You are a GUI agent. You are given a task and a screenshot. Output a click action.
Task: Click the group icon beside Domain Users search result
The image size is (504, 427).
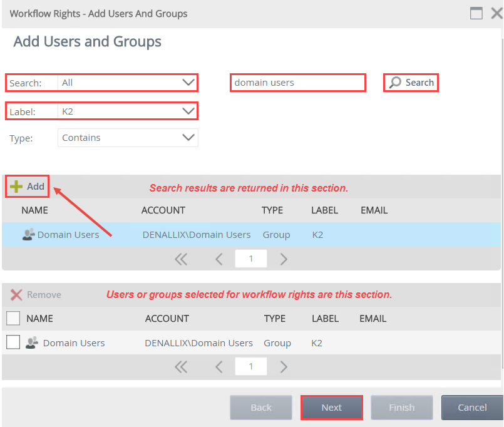pos(28,234)
